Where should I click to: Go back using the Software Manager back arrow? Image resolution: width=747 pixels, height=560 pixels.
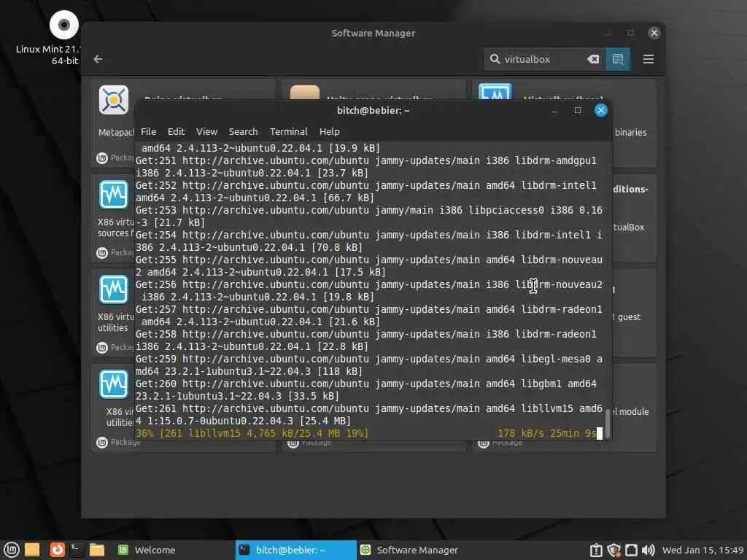coord(98,59)
